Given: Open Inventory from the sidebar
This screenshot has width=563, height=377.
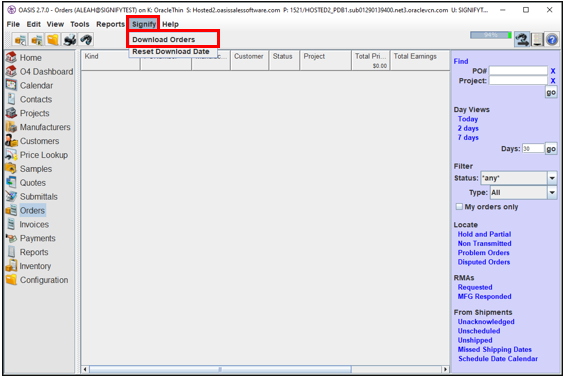Looking at the screenshot, I should tap(28, 266).
